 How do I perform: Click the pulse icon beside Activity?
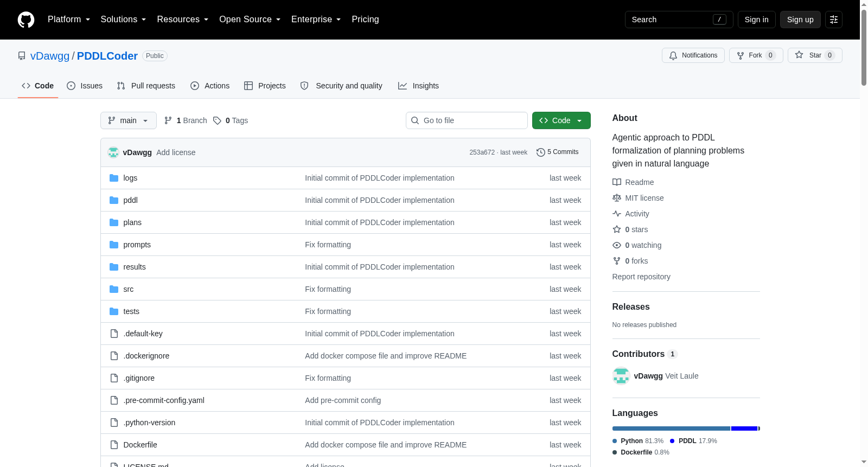[x=617, y=214]
